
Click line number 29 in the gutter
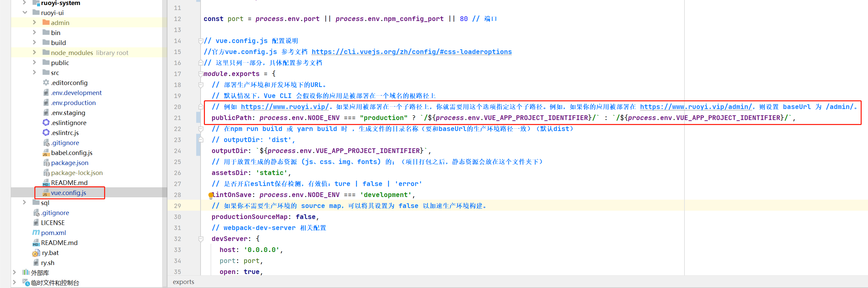tap(177, 206)
